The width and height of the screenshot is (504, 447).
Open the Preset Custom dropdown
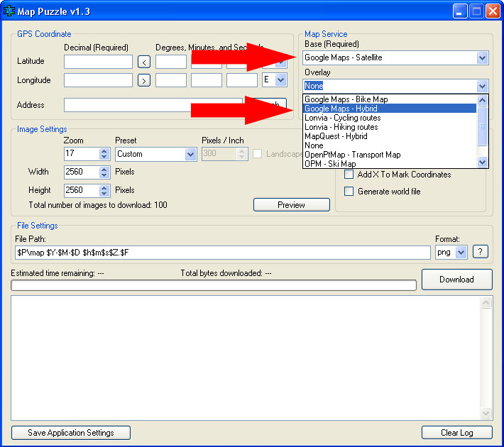[191, 154]
